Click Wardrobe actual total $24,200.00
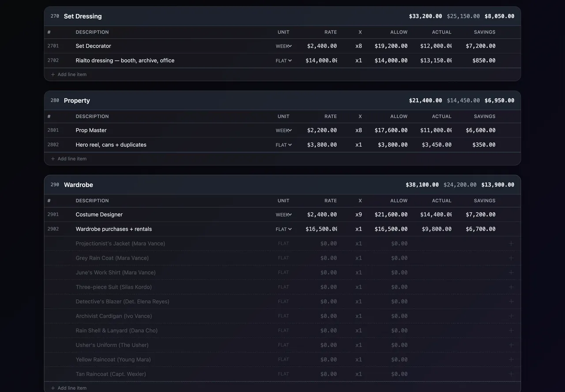This screenshot has height=392, width=565. tap(460, 185)
